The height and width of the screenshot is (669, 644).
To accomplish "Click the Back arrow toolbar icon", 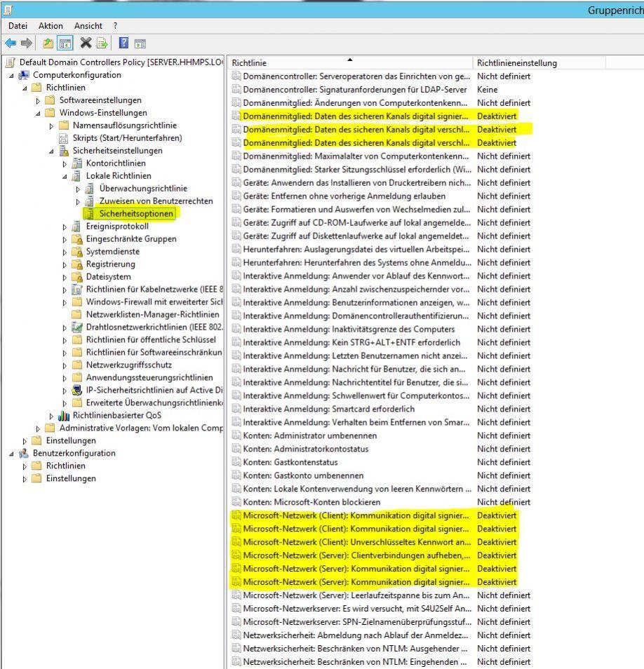I will 11,43.
